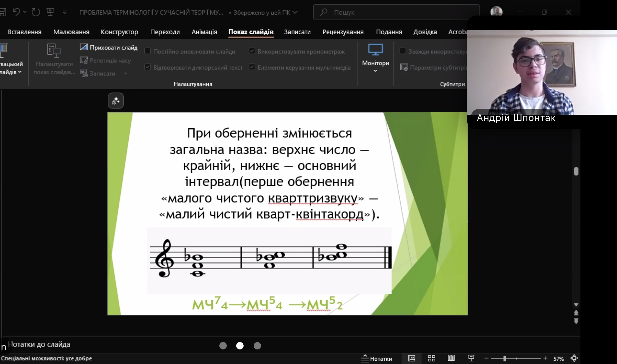The image size is (617, 364).
Task: Switch to the Переходи tab
Action: [x=165, y=32]
